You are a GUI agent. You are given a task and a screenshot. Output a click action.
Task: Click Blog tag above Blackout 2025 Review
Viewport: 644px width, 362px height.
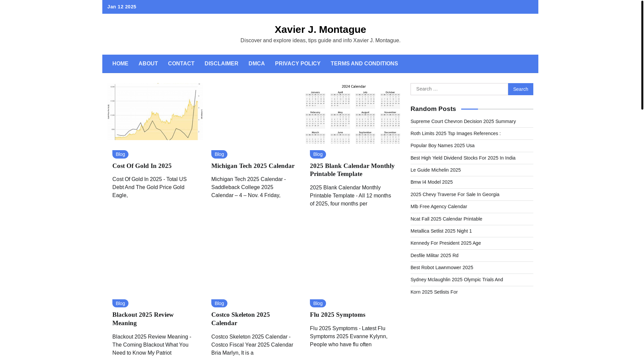coord(120,303)
